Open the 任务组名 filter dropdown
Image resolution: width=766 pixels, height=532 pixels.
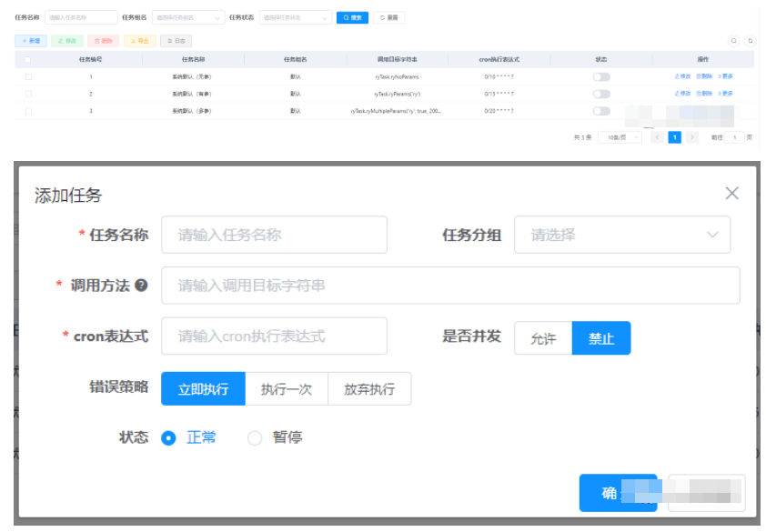click(x=188, y=17)
